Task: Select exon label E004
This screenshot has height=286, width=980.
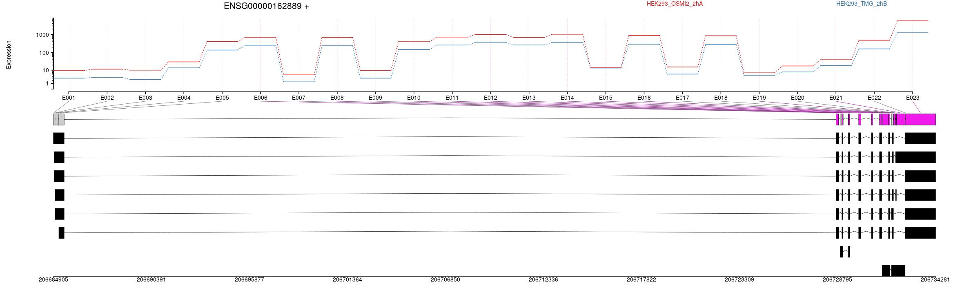Action: (184, 98)
